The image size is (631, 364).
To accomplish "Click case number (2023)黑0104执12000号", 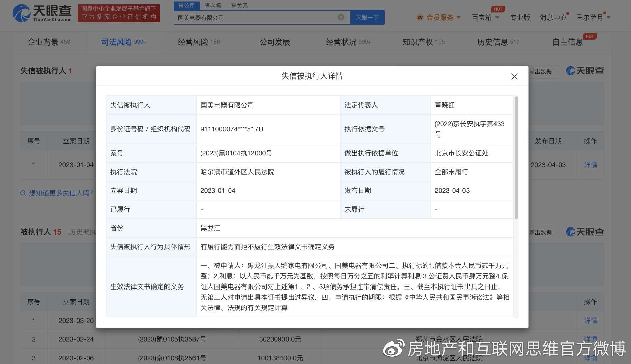I will (x=236, y=153).
